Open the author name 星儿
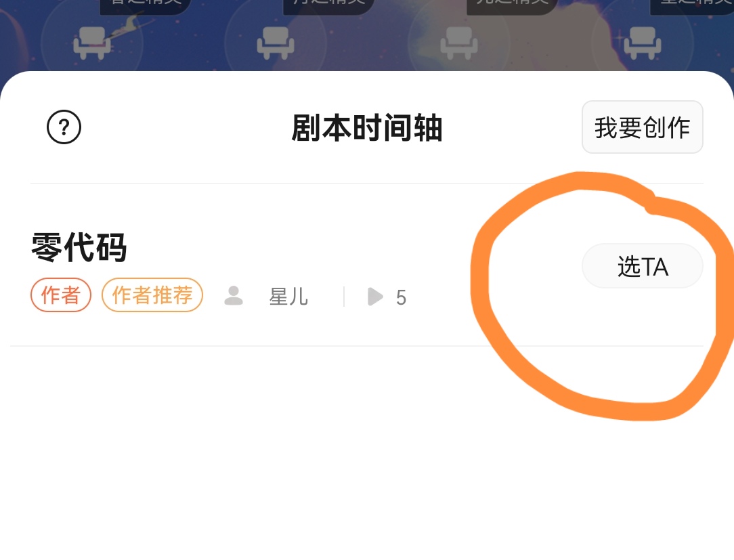734x560 pixels. 288,297
